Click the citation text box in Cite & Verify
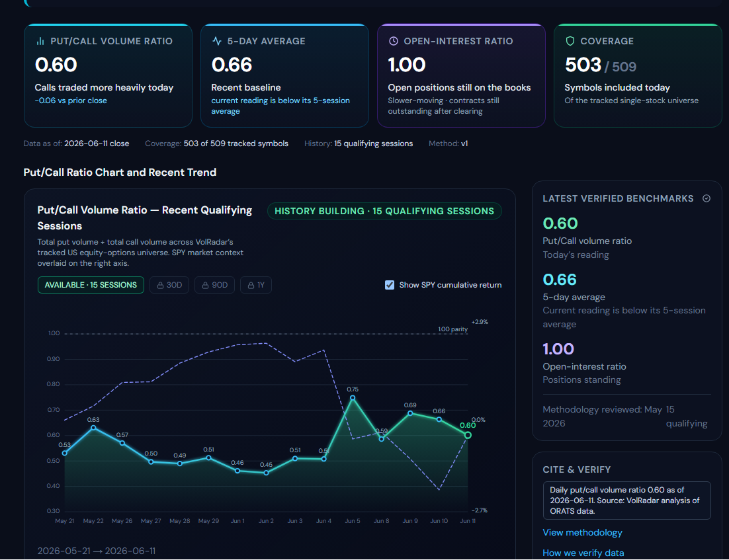 pos(626,500)
